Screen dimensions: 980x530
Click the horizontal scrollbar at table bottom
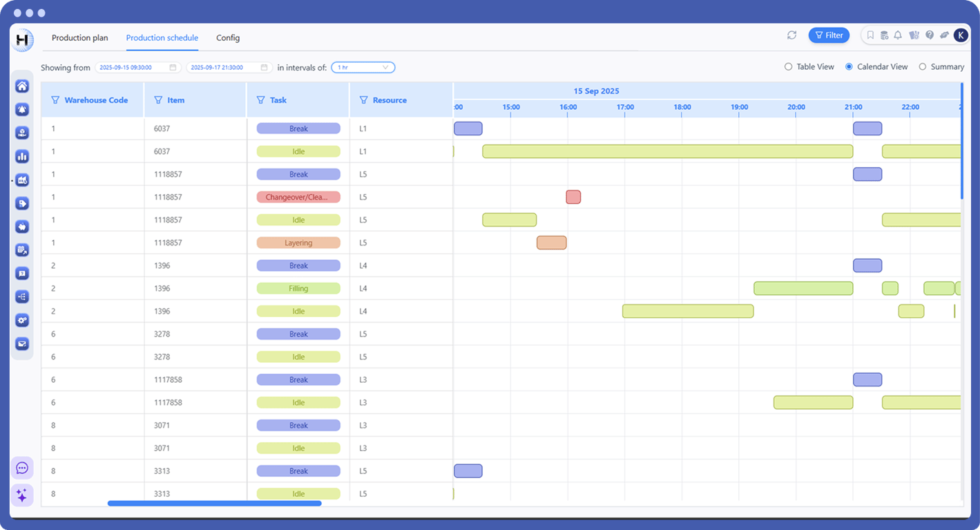[214, 503]
